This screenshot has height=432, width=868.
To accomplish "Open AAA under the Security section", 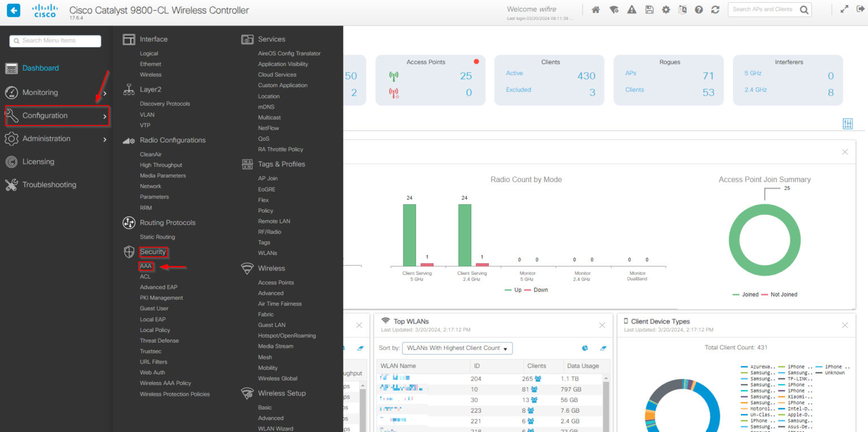I will 146,266.
